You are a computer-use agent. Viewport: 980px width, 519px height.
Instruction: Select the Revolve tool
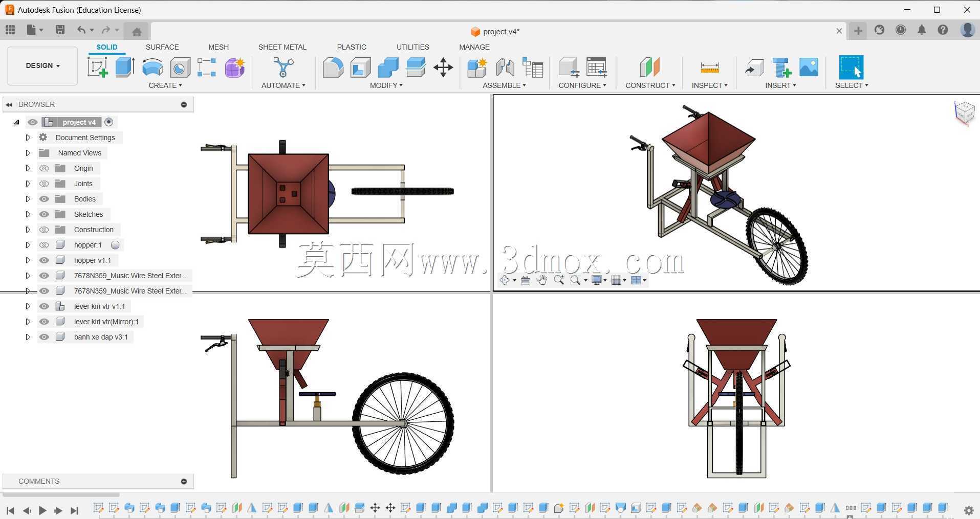pyautogui.click(x=153, y=67)
